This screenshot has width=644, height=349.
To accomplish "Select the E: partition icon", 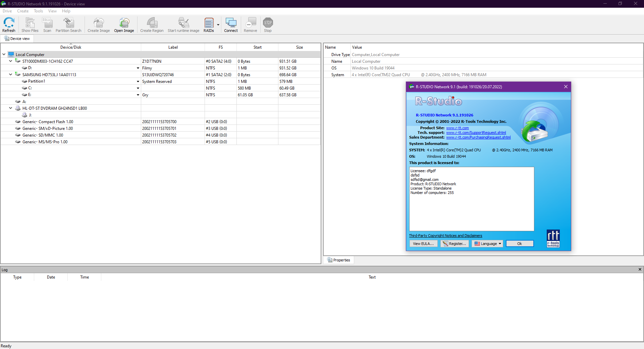I will tap(24, 95).
